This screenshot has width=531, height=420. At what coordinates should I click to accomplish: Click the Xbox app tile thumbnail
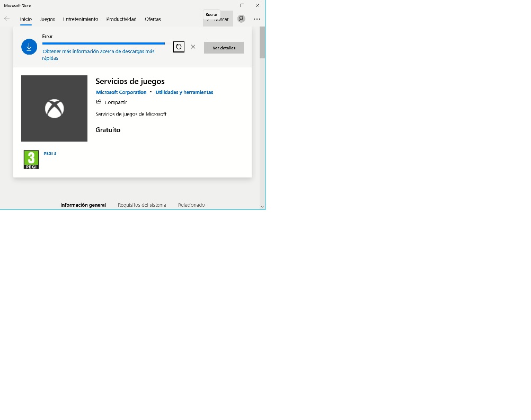click(54, 109)
